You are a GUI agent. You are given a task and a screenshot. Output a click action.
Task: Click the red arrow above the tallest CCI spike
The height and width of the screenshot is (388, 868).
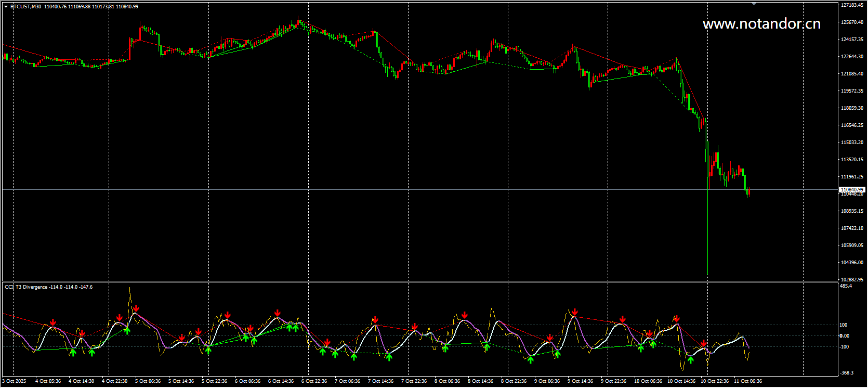136,309
